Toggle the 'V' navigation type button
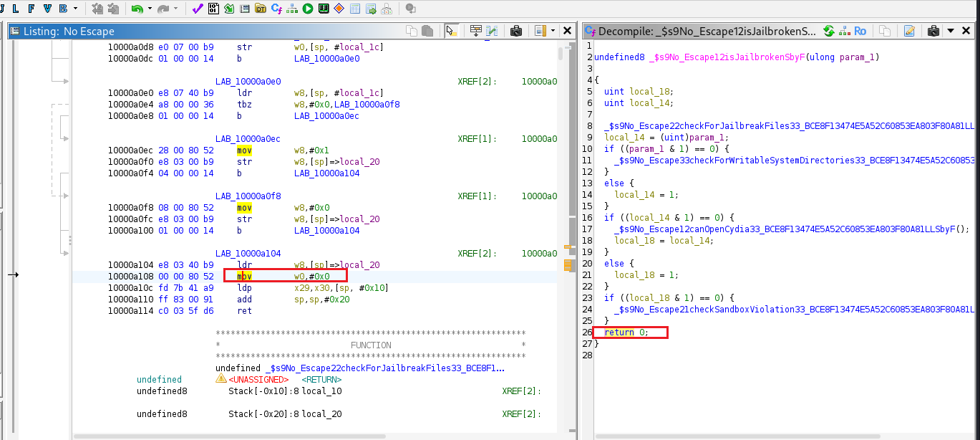Viewport: 980px width, 440px height. point(47,9)
